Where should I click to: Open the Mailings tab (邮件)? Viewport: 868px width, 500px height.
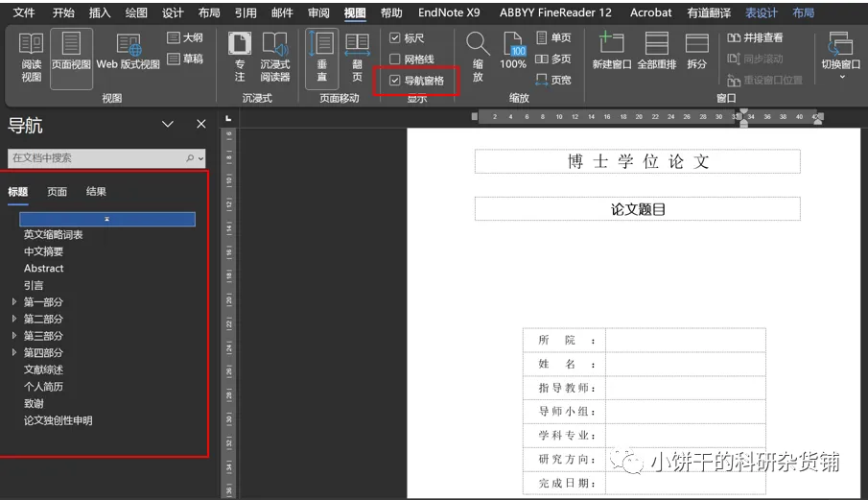click(282, 12)
